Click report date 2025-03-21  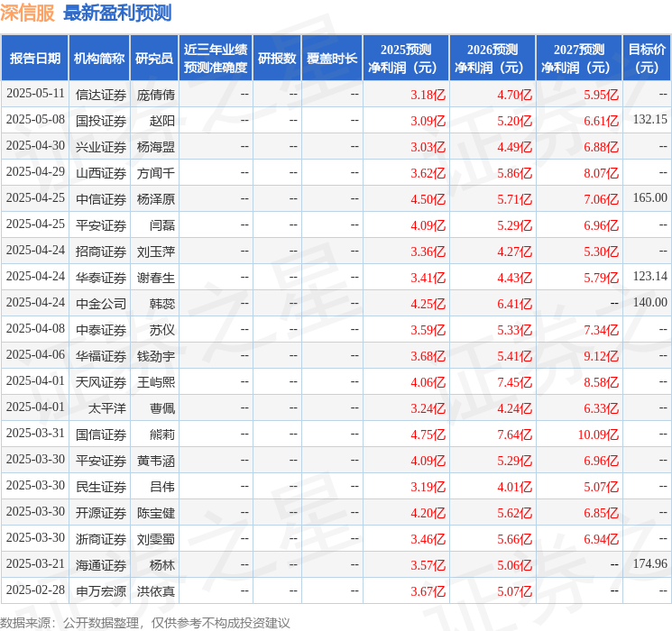(x=35, y=563)
